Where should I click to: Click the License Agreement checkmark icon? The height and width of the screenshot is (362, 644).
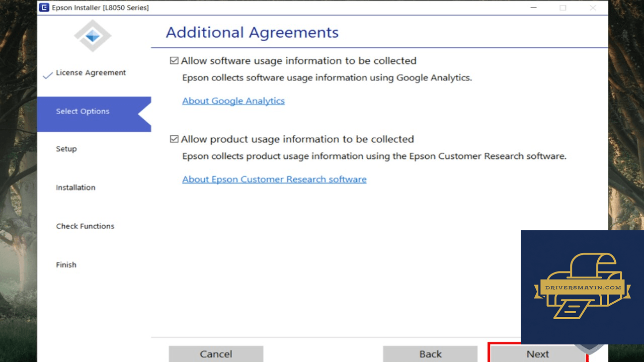pyautogui.click(x=48, y=75)
